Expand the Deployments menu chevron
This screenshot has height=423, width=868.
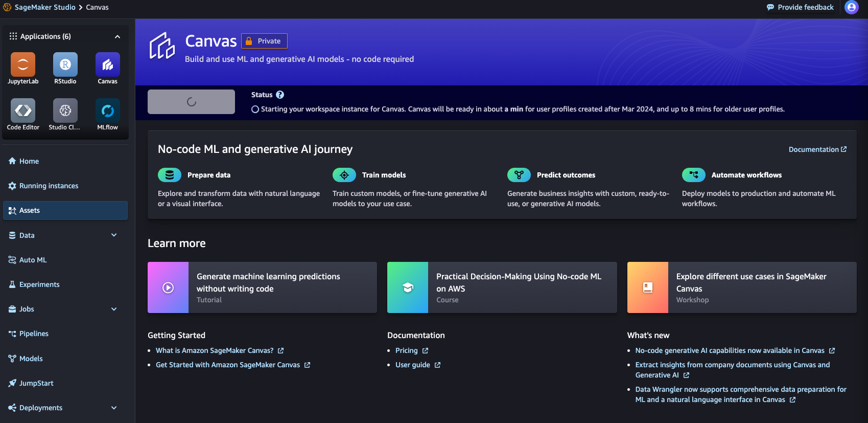tap(114, 408)
